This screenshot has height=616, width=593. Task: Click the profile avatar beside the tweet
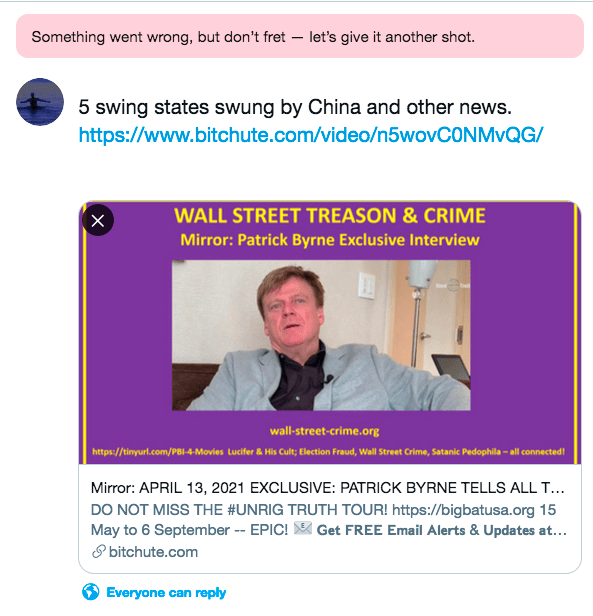(40, 102)
